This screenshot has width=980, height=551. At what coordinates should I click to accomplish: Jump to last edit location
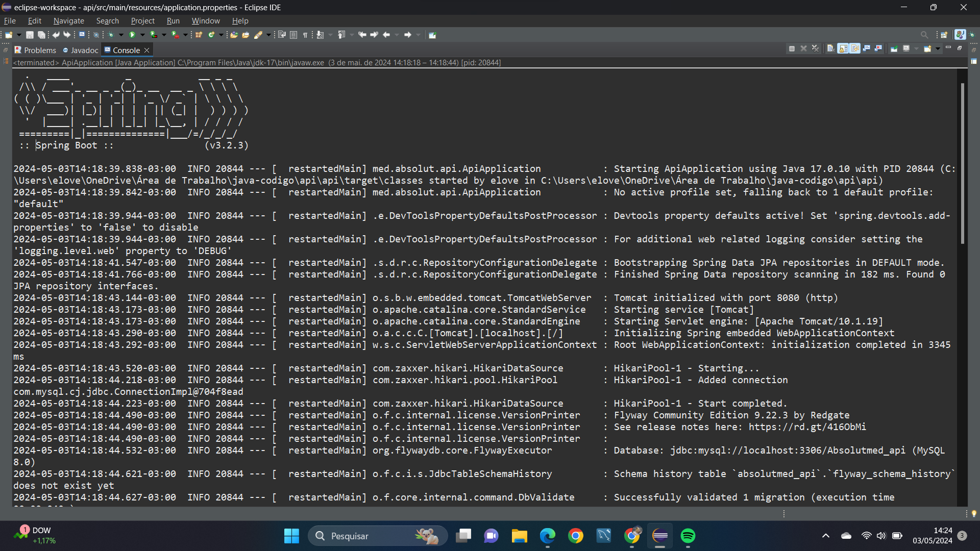pyautogui.click(x=362, y=35)
